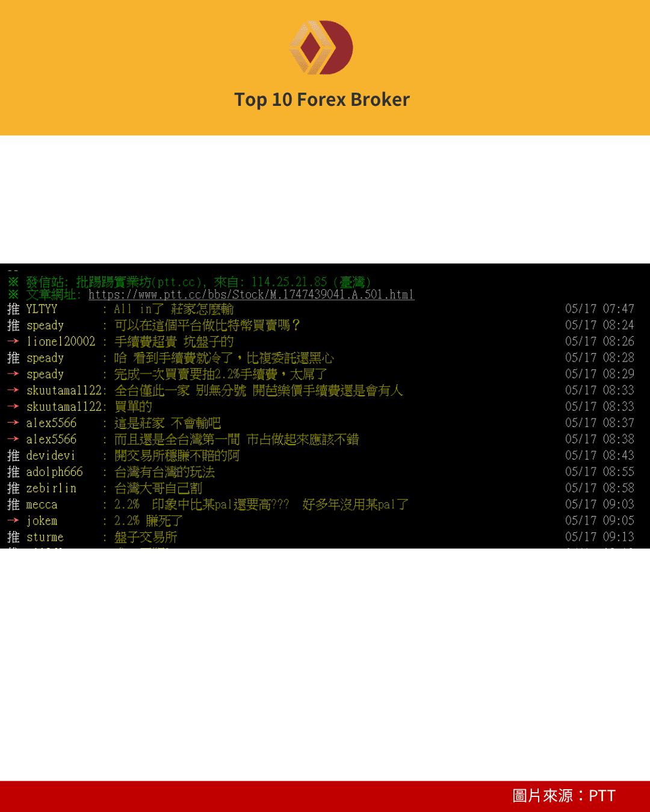Viewport: 650px width, 812px height.
Task: Select the arrow icon next to alex5566
Action: pyautogui.click(x=13, y=423)
